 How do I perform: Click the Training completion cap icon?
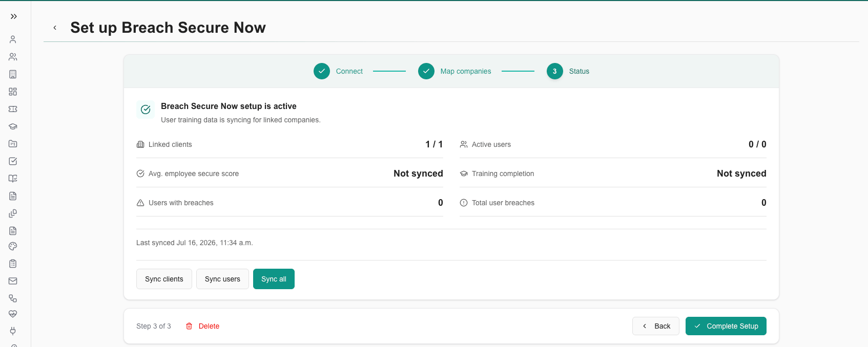click(x=464, y=174)
